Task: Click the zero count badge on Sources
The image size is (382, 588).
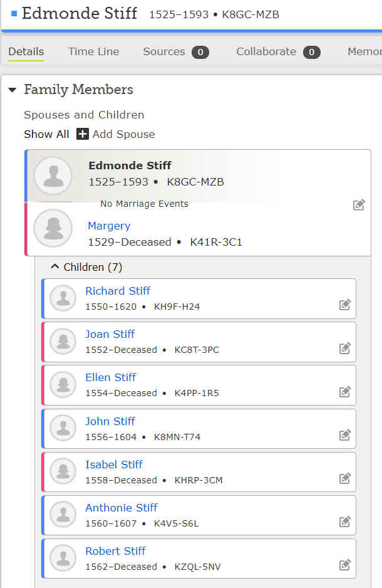Action: [x=200, y=53]
